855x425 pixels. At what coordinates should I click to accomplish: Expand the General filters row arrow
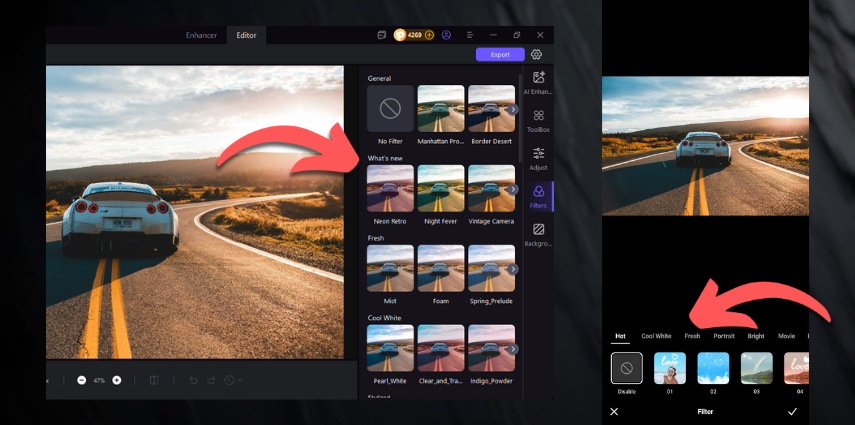click(513, 109)
